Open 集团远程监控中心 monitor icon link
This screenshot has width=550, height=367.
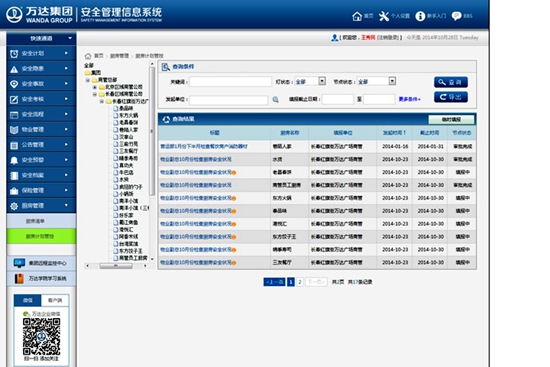pos(19,263)
